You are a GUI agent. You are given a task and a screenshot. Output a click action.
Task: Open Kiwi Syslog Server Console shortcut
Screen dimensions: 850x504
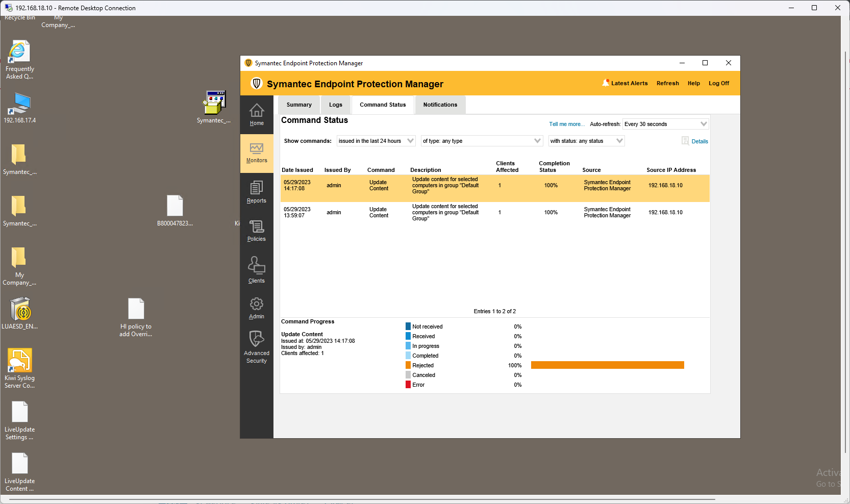click(x=20, y=360)
